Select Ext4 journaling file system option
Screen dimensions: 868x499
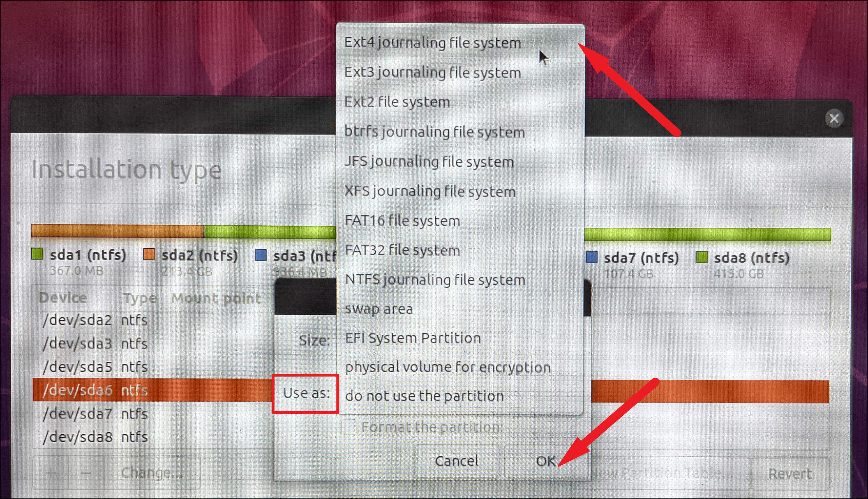[460, 43]
